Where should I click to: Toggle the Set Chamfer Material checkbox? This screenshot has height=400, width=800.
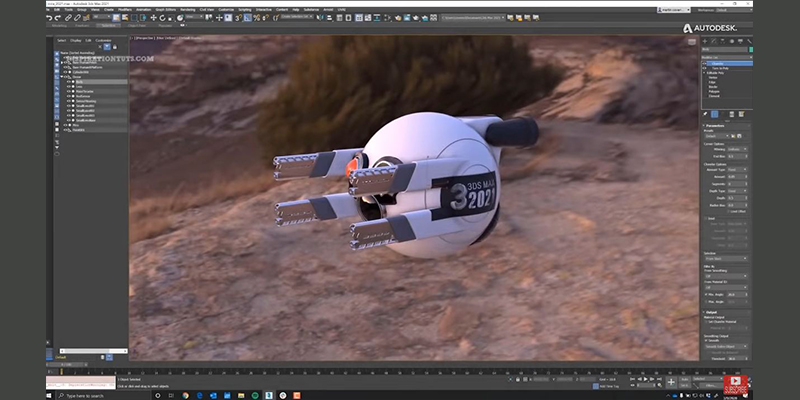706,322
